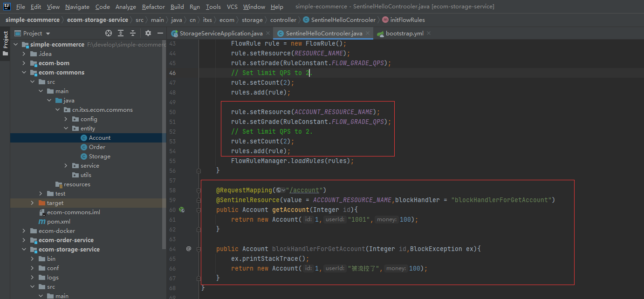The width and height of the screenshot is (644, 299).
Task: Expand the test folder
Action: coord(41,194)
